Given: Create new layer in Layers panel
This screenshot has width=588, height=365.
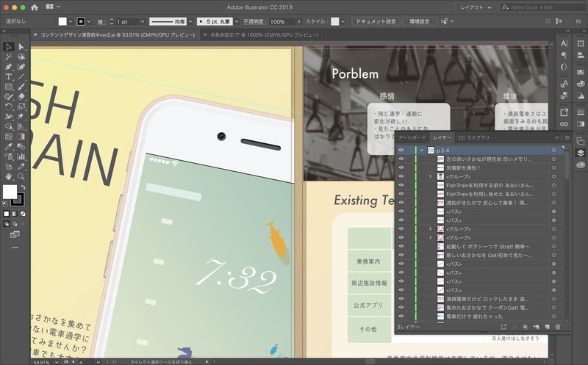Looking at the screenshot, I should pos(547,327).
